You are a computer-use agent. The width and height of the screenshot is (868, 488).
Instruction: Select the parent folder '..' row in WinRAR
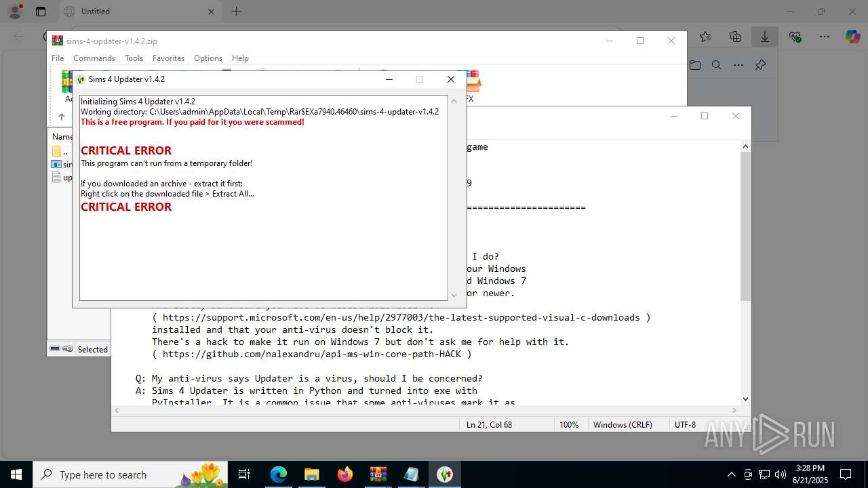pyautogui.click(x=60, y=151)
